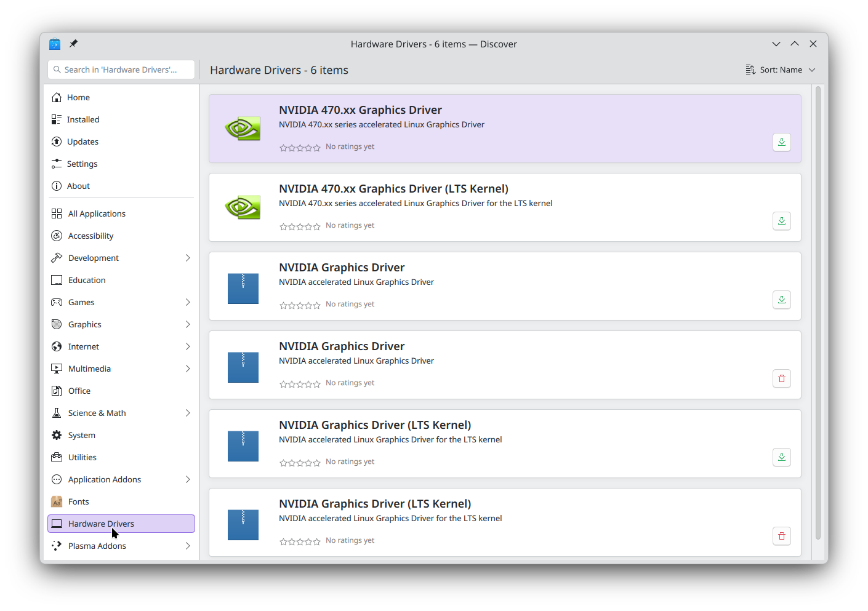Select the Fonts category
868x611 pixels.
coord(78,501)
